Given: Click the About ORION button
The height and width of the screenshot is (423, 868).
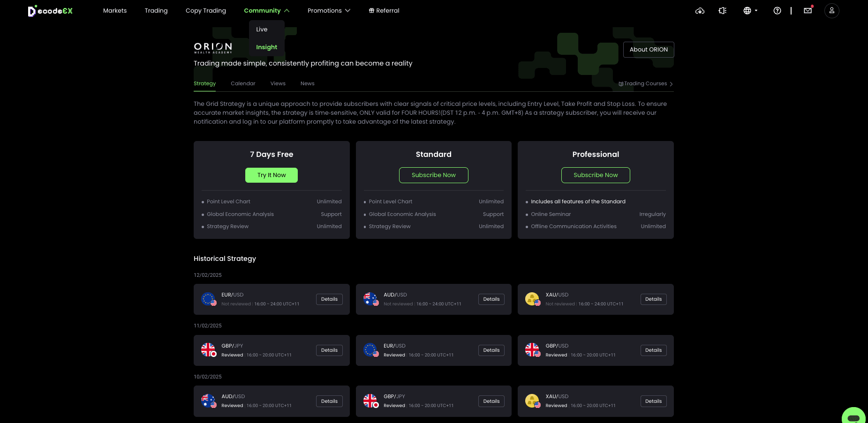Looking at the screenshot, I should (x=649, y=50).
